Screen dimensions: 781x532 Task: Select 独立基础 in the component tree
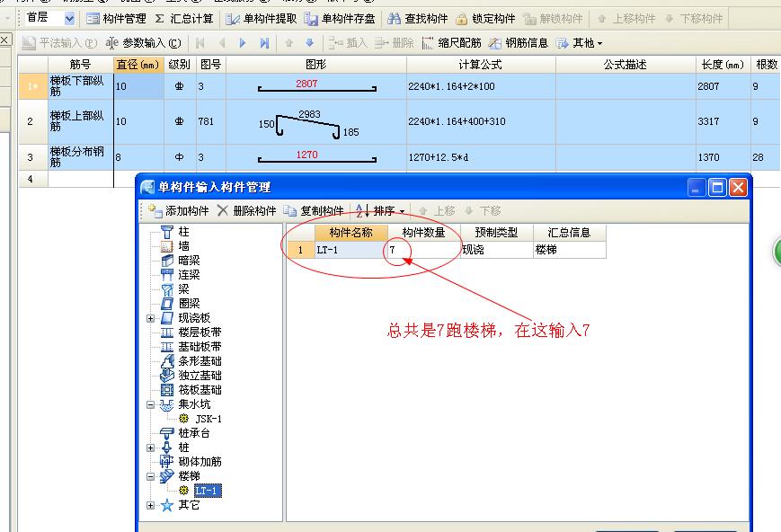(200, 376)
